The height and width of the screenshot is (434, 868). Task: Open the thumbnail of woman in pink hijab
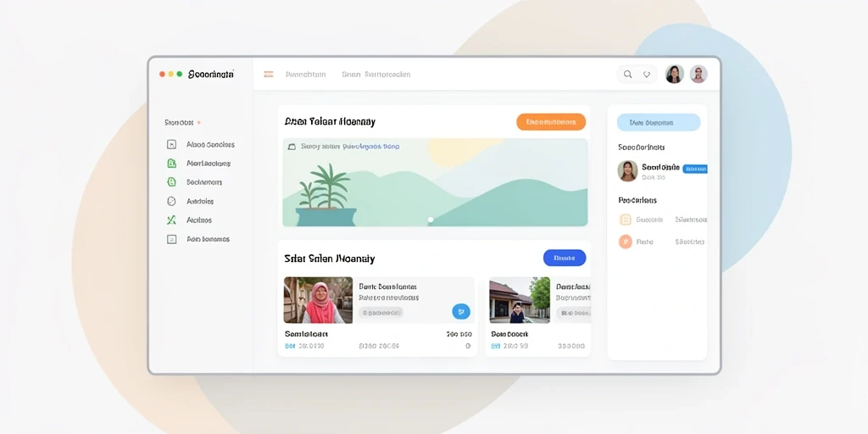[319, 300]
